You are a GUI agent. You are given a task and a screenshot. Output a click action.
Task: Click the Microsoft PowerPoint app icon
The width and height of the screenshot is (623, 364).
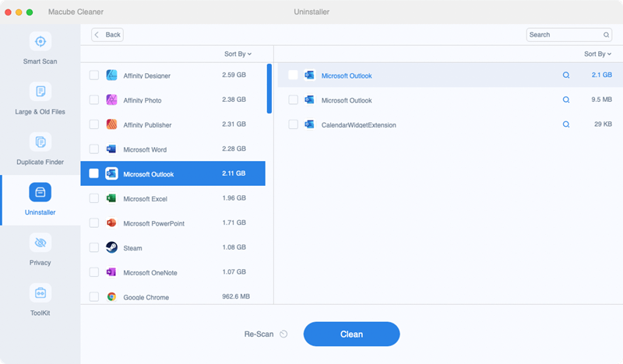click(x=111, y=222)
